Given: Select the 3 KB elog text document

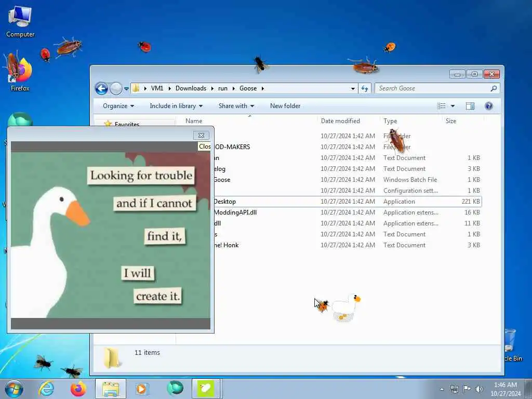Looking at the screenshot, I should [x=348, y=169].
